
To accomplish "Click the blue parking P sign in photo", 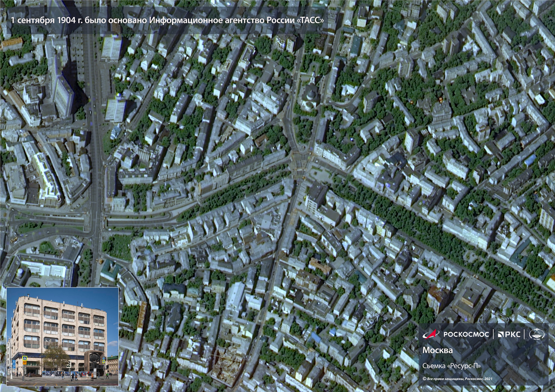I will point(14,367).
